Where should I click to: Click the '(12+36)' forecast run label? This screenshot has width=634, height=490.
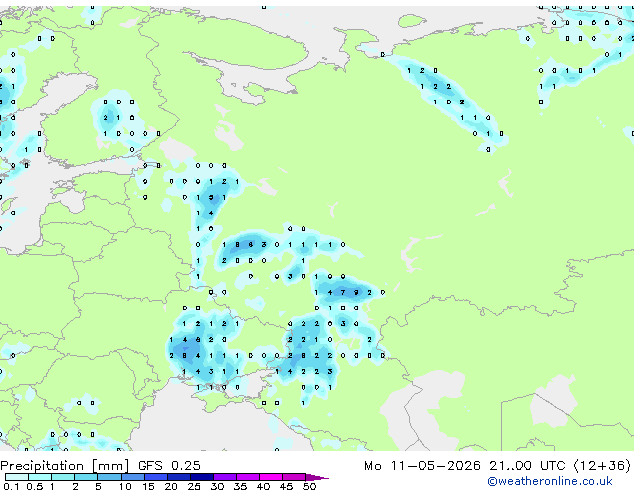[x=602, y=466]
